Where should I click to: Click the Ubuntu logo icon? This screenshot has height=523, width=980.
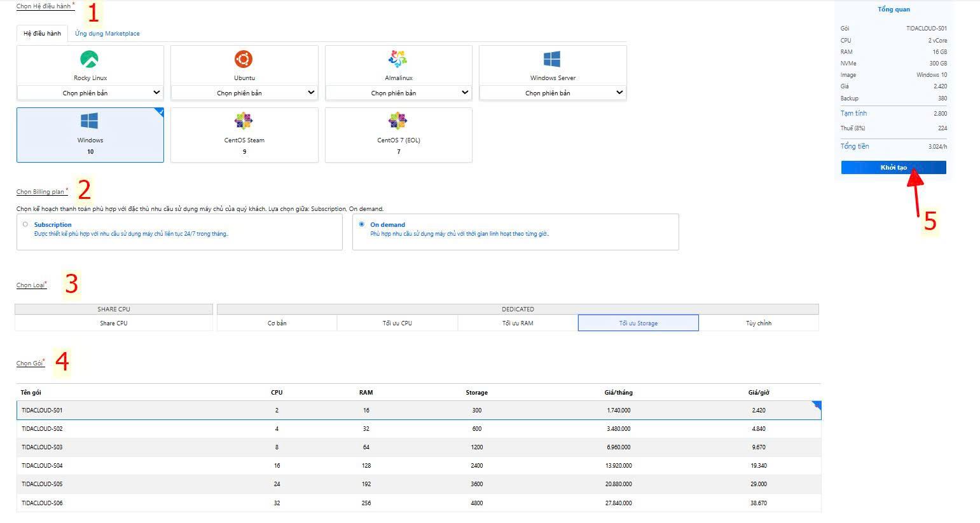244,60
